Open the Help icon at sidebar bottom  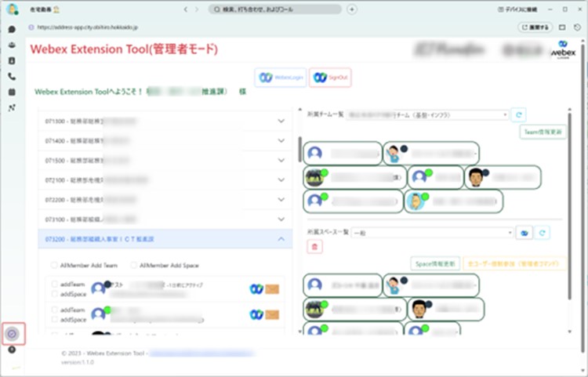12,350
